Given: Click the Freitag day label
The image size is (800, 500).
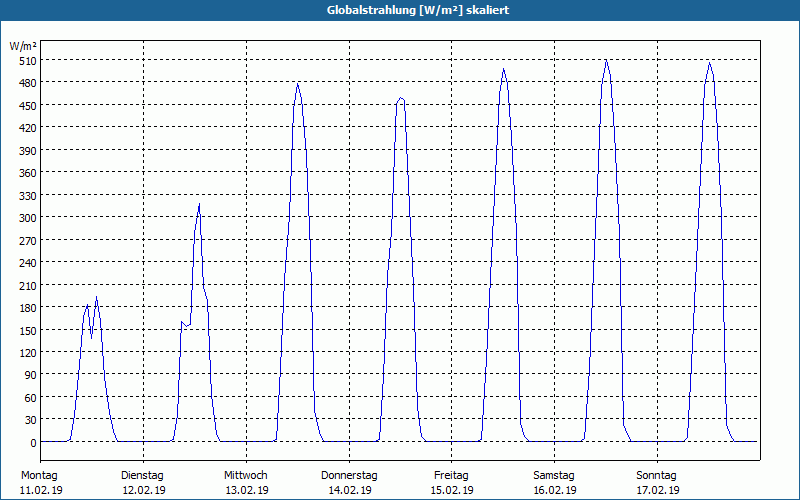Looking at the screenshot, I should click(x=451, y=476).
